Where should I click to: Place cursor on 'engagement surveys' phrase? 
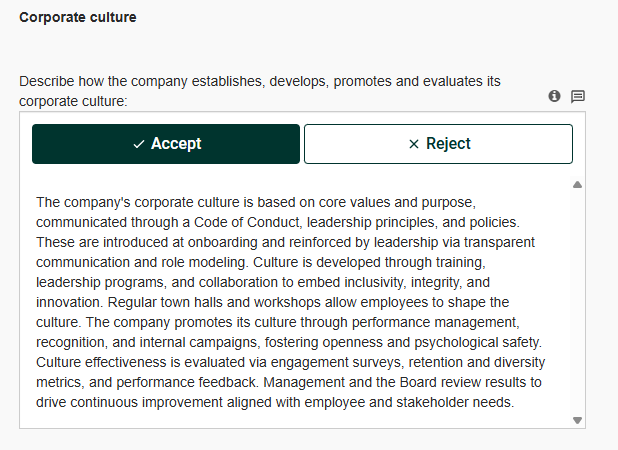click(335, 362)
